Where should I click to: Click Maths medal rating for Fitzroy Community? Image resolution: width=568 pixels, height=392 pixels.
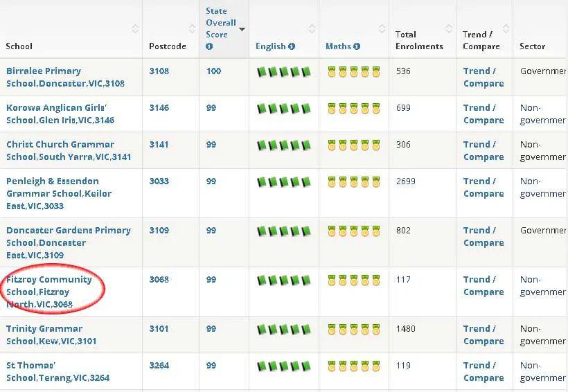tap(354, 280)
